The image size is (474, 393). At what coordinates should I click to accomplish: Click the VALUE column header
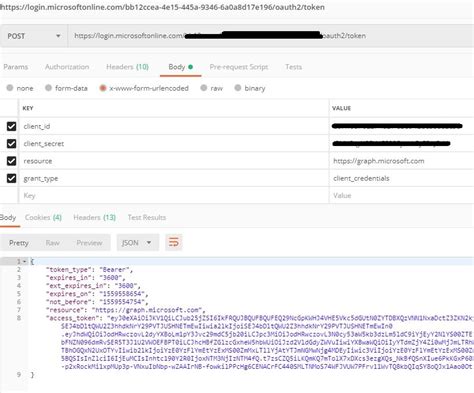coord(341,108)
